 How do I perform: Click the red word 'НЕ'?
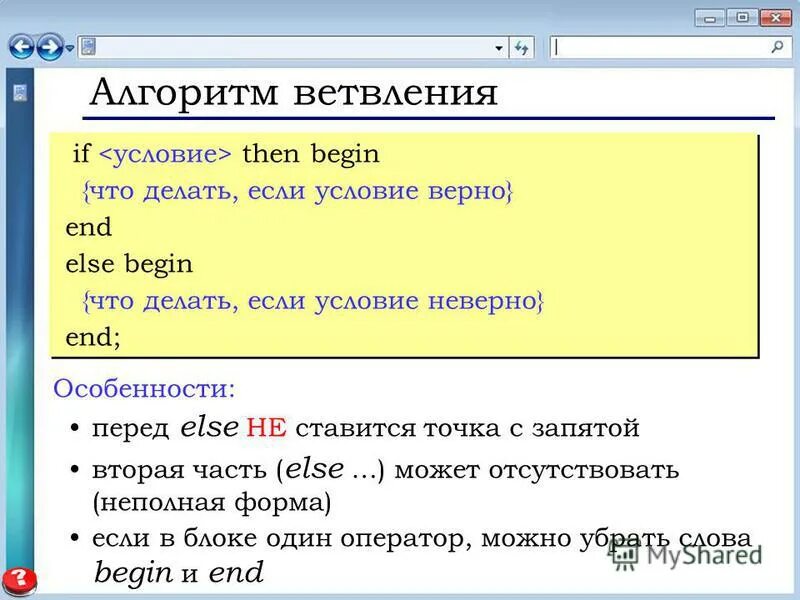point(266,428)
